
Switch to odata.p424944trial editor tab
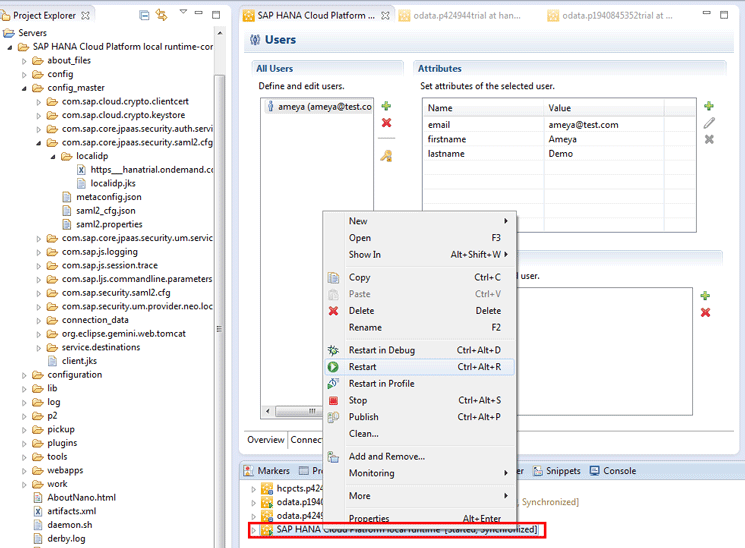click(x=461, y=16)
